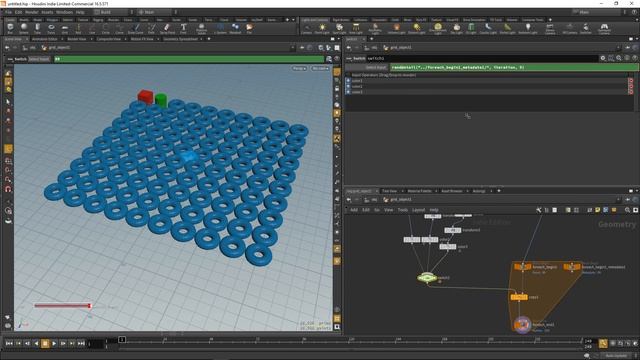Open the network editor Layout menu
Viewport: 640px width, 360px height.
[418, 210]
